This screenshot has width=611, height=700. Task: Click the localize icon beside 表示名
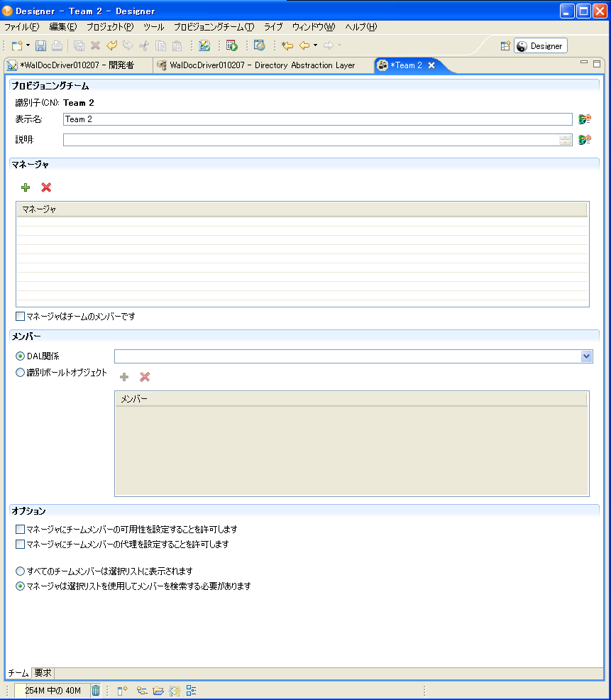point(585,119)
